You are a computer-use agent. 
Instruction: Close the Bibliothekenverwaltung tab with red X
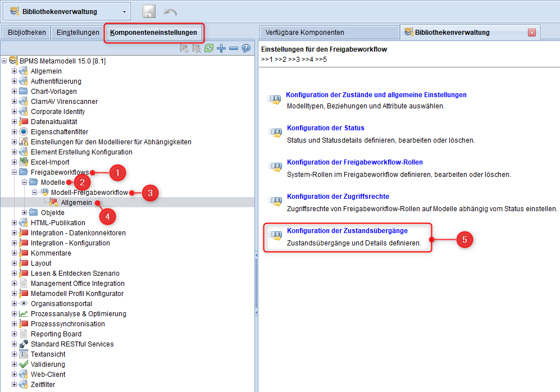[532, 33]
